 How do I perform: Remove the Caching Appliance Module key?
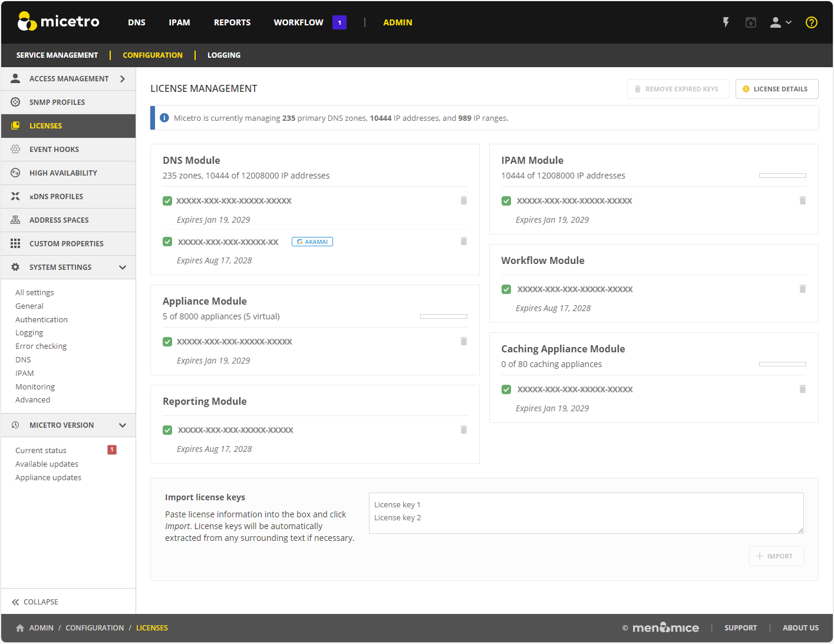(x=802, y=389)
